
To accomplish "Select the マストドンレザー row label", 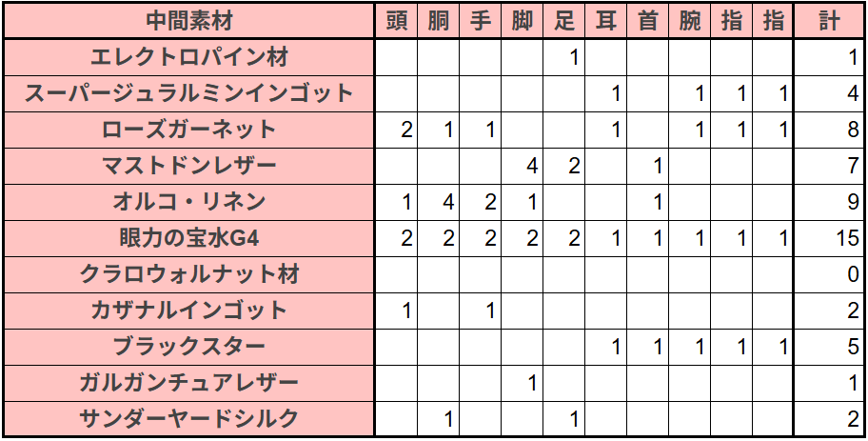I will click(188, 166).
